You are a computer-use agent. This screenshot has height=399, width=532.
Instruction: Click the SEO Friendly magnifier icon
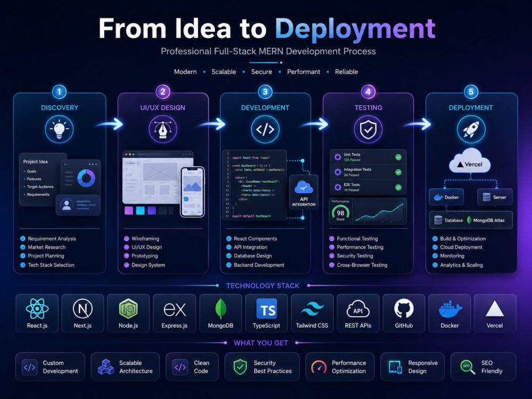point(468,367)
